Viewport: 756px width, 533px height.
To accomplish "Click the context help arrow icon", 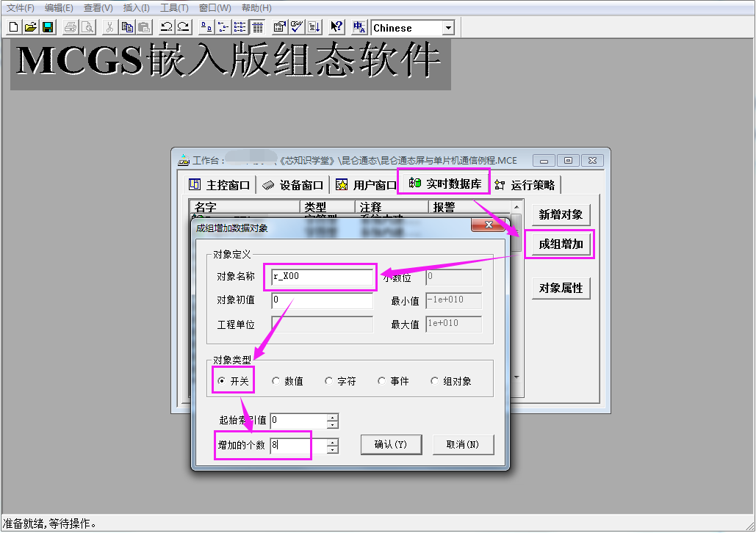I will pyautogui.click(x=336, y=27).
